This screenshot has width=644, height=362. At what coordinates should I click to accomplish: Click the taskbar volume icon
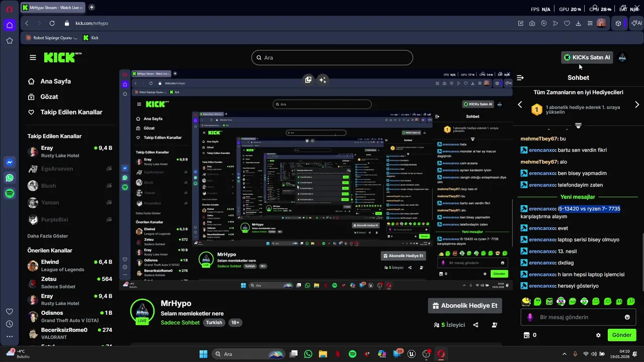594,354
